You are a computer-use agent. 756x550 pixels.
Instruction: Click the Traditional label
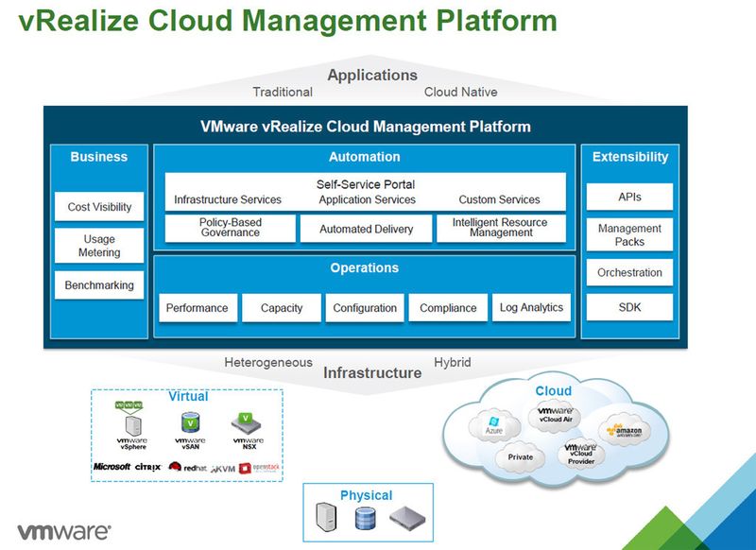coord(283,92)
